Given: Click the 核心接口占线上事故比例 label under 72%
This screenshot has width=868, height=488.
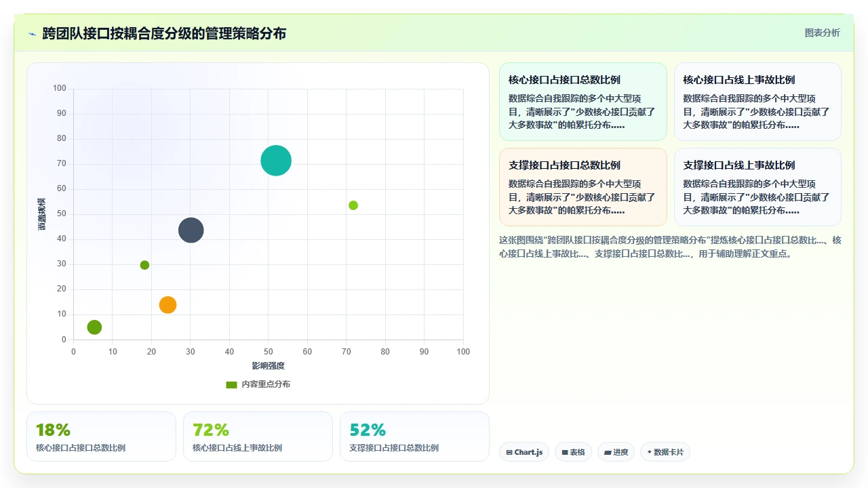Looking at the screenshot, I should click(x=237, y=448).
